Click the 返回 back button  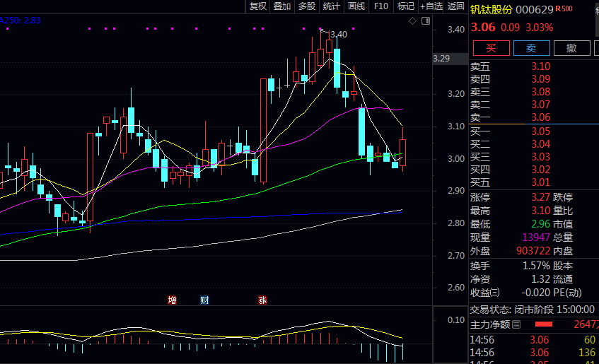(x=456, y=6)
